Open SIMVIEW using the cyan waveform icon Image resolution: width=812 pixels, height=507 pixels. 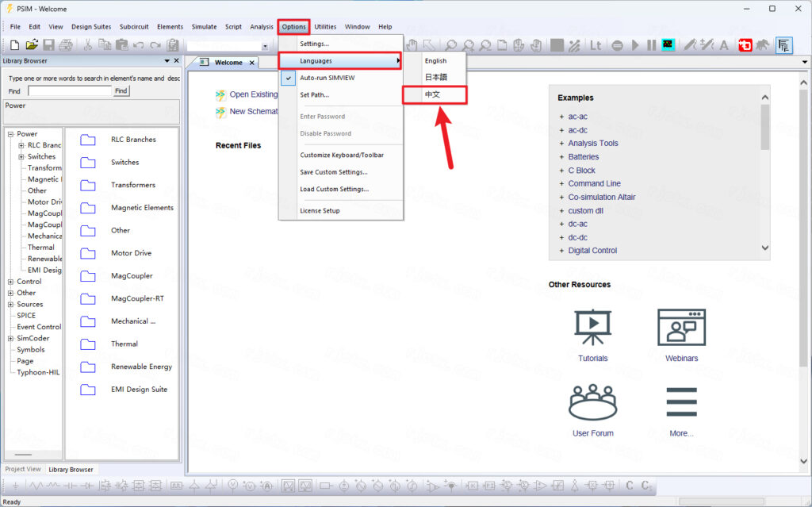(668, 45)
